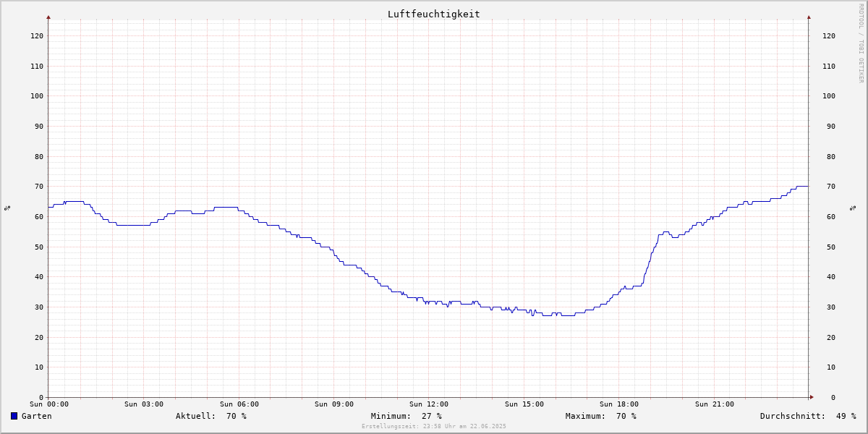Click the blue Garten legend color swatch
This screenshot has width=868, height=434.
click(14, 416)
